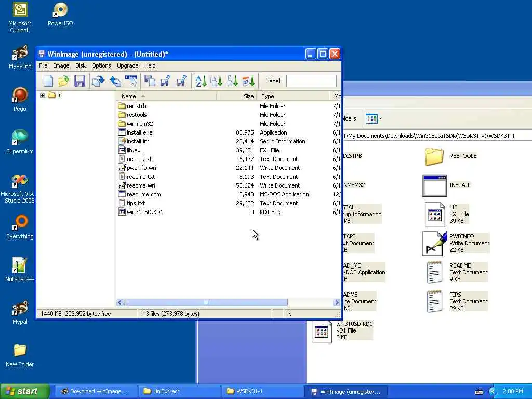Image resolution: width=532 pixels, height=399 pixels.
Task: Toggle Sort by name A-Z icon
Action: tap(201, 81)
